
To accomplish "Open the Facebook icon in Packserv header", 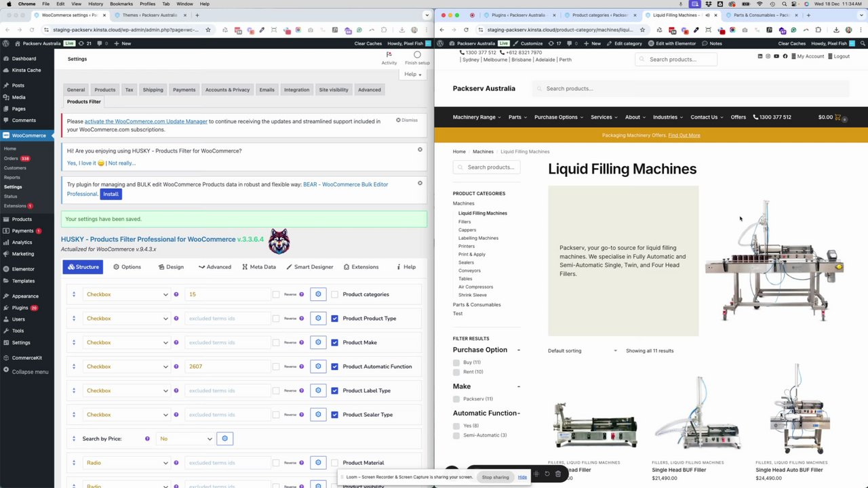I will (x=785, y=56).
